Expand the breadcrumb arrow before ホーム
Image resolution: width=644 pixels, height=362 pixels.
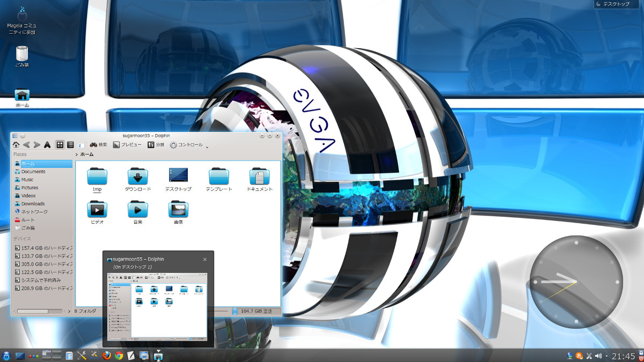click(77, 154)
